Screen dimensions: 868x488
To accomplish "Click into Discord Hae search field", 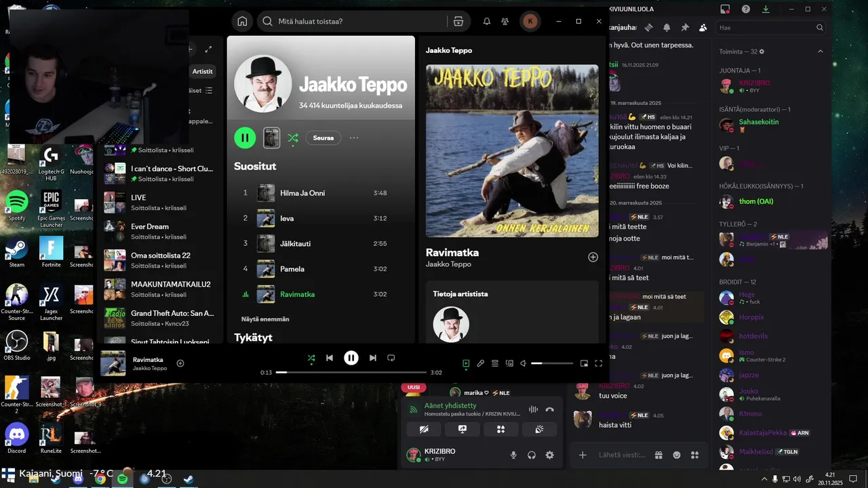I will (x=772, y=28).
